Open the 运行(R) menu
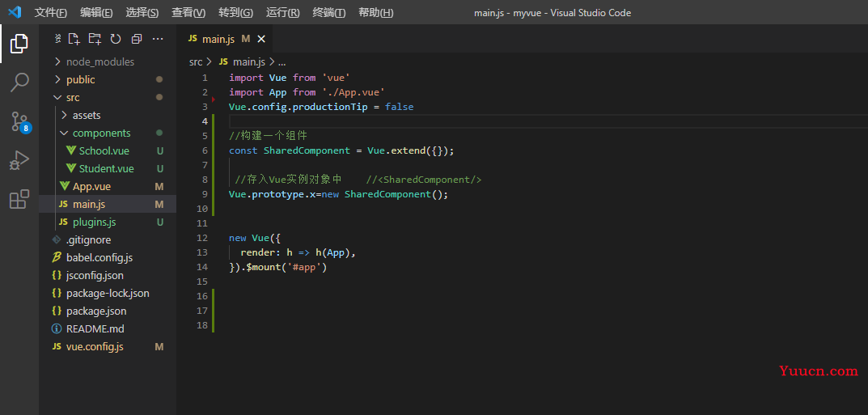 [x=282, y=13]
